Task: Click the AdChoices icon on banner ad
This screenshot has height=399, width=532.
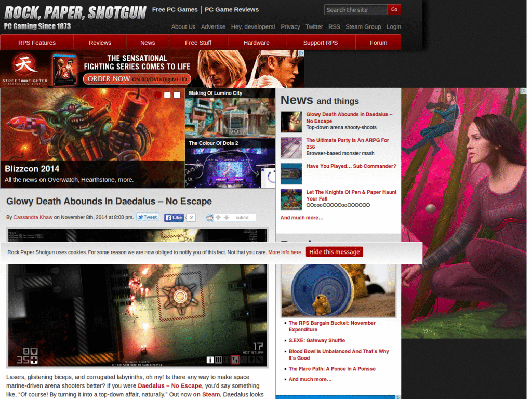Action: tap(301, 53)
